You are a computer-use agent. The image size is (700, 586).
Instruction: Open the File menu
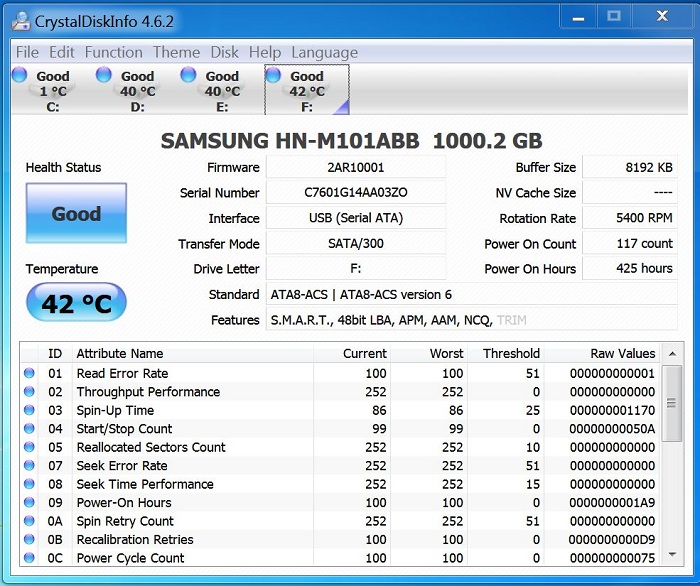tap(28, 52)
